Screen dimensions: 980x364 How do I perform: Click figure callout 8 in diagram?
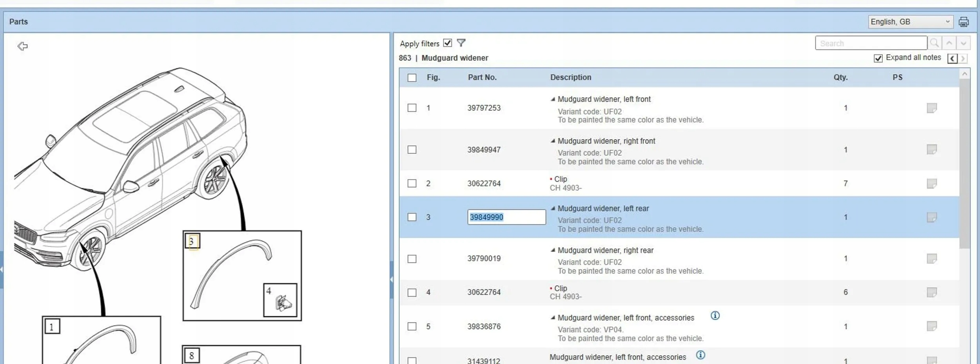point(191,356)
